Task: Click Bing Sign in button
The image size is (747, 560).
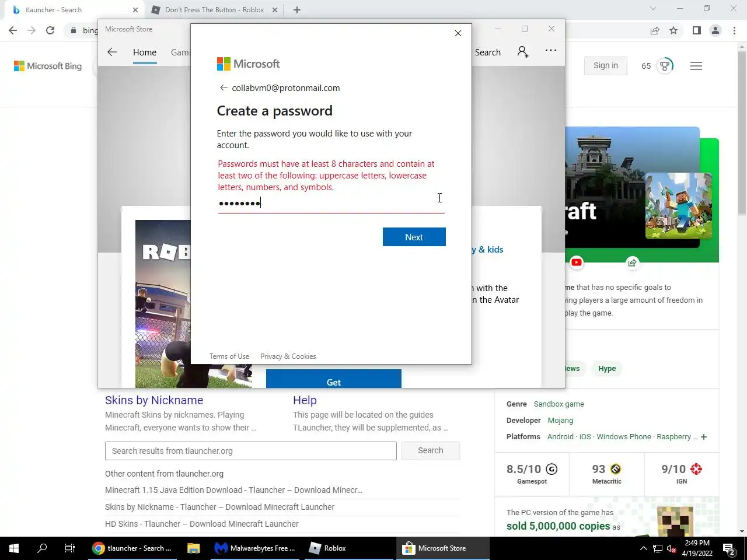Action: [x=606, y=66]
